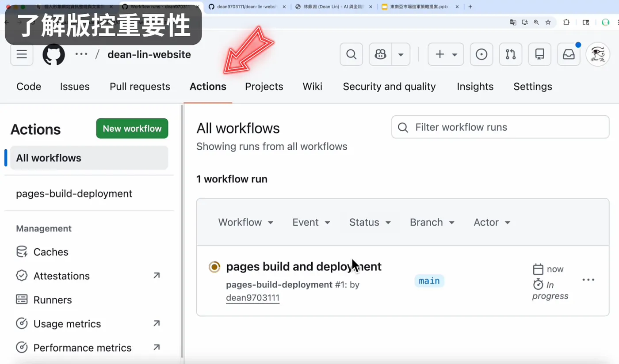Open the dean9703111 user link
The image size is (619, 364).
tap(252, 298)
